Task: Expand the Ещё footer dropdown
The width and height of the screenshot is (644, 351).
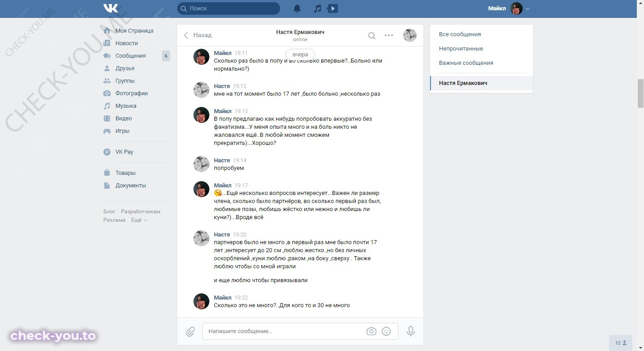Action: 139,220
